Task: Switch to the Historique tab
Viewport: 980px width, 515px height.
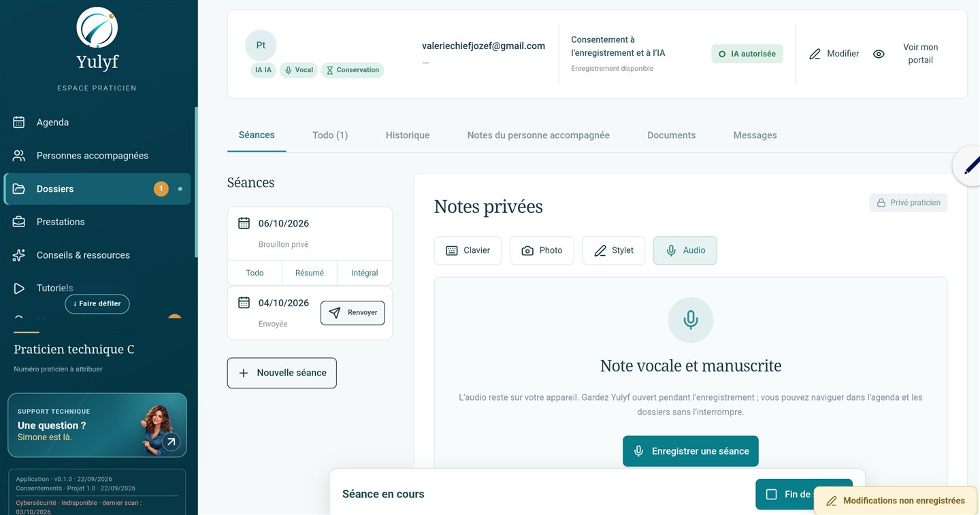Action: [x=408, y=135]
